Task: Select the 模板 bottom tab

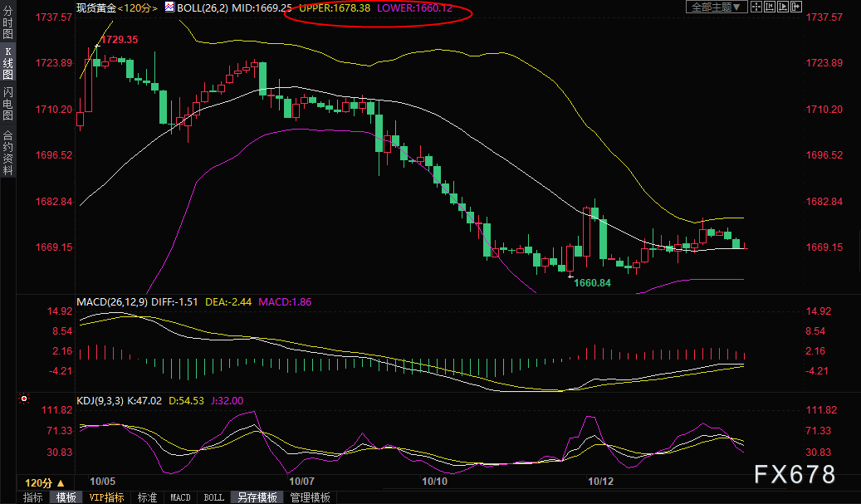Action: [x=66, y=497]
